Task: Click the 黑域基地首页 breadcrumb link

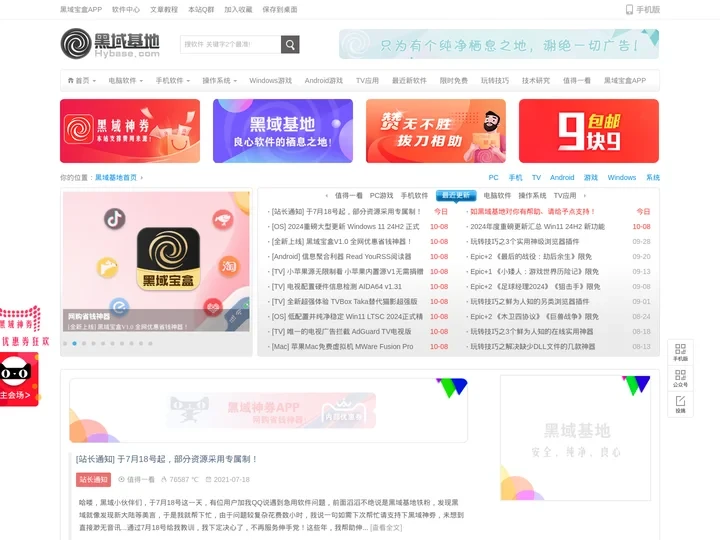Action: pyautogui.click(x=116, y=178)
